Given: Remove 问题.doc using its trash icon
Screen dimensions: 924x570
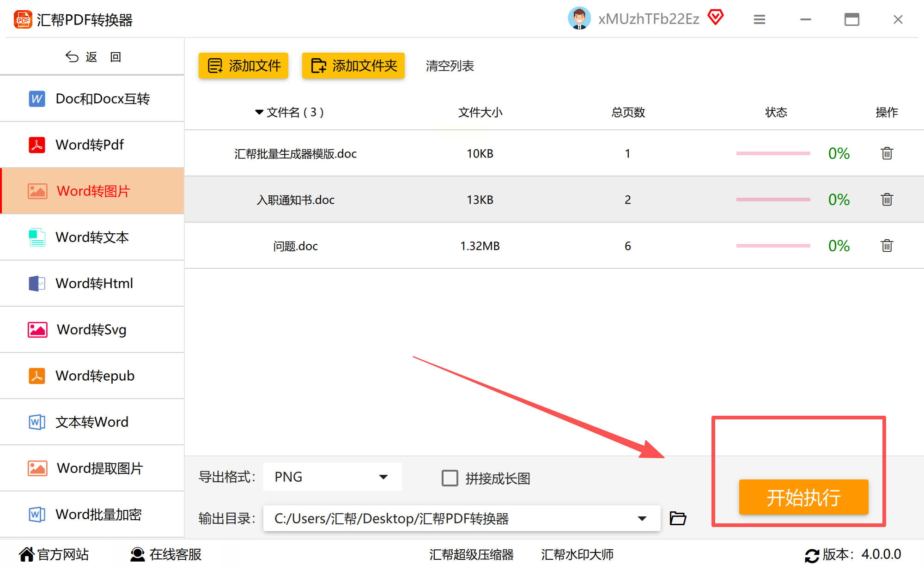Looking at the screenshot, I should 887,246.
